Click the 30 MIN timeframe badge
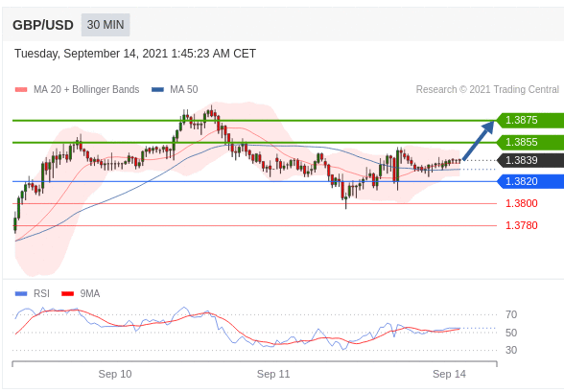 (x=106, y=25)
